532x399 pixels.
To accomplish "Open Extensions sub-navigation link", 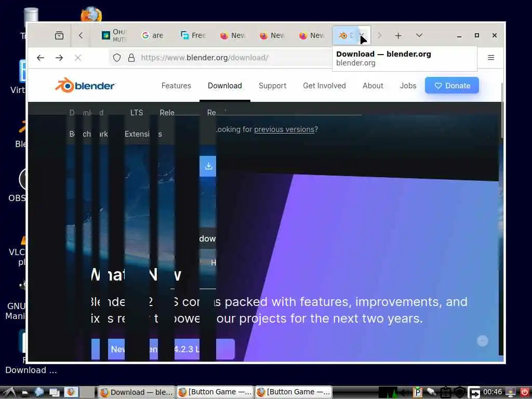I will [143, 134].
